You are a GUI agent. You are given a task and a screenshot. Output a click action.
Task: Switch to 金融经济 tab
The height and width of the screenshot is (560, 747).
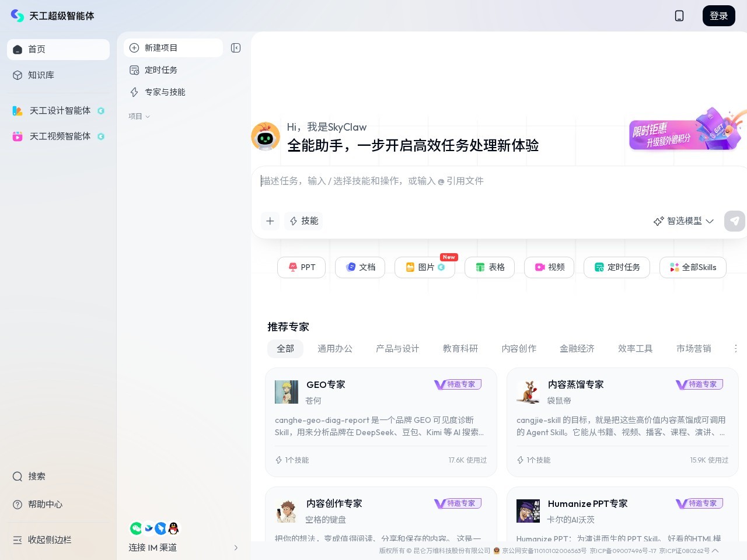[x=577, y=349]
